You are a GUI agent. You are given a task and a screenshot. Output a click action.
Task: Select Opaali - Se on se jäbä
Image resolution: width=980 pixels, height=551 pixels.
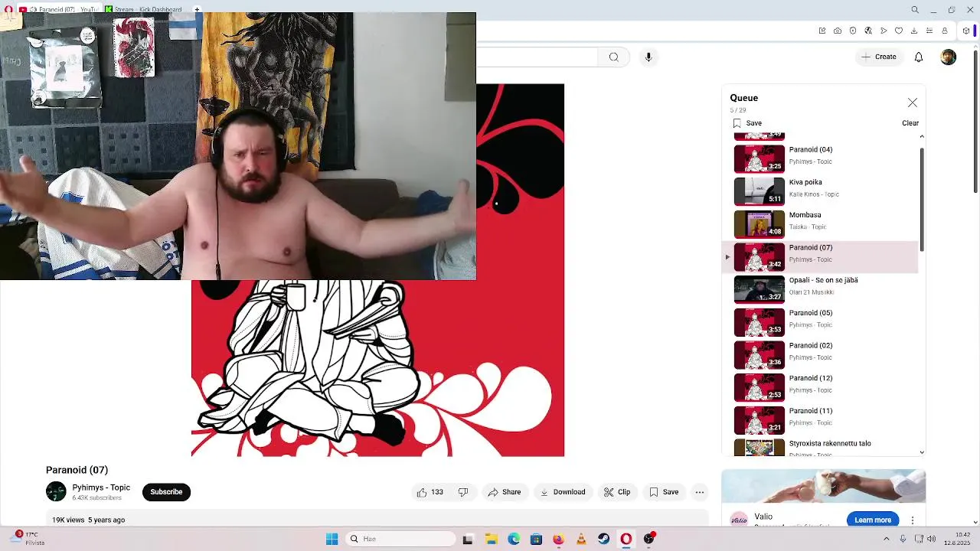coord(820,289)
